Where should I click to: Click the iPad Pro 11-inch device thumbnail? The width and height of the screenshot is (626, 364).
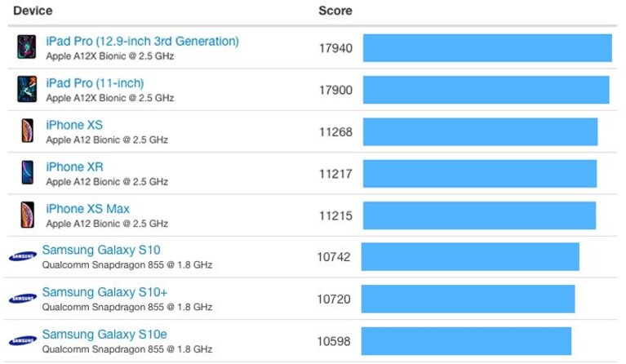(x=27, y=89)
